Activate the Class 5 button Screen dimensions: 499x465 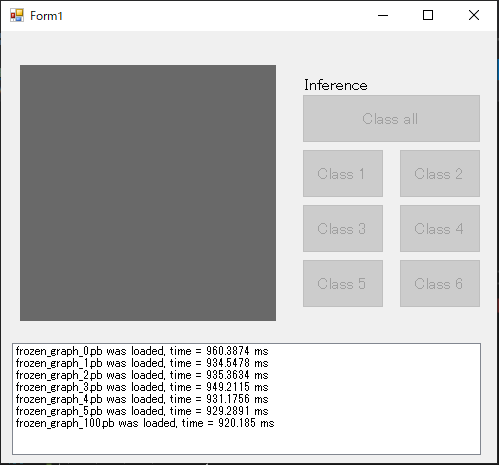coord(343,283)
